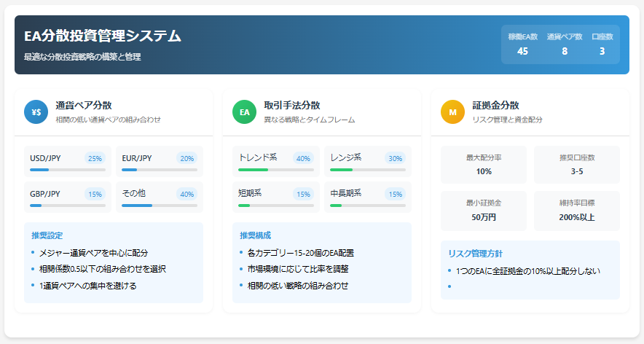Click 各カテゴリー15-20個のEA配置 bullet

301,253
